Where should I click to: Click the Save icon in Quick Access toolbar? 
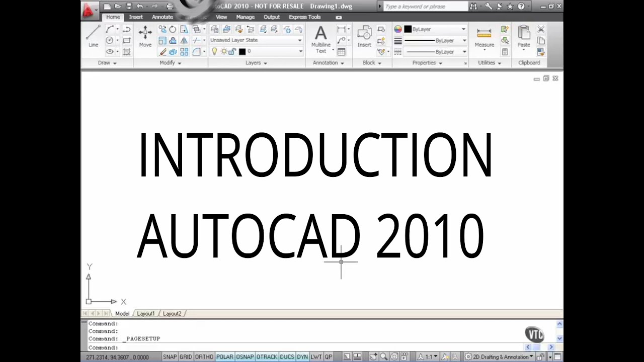click(129, 7)
